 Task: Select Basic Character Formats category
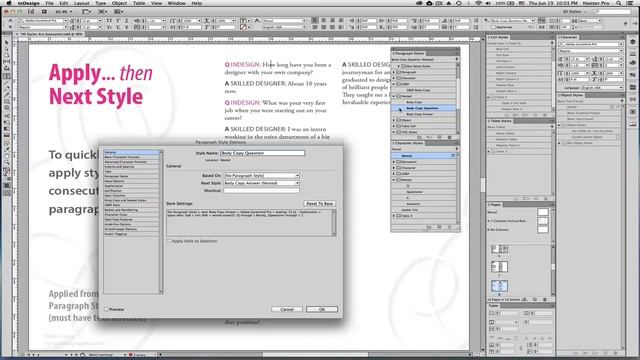(131, 157)
